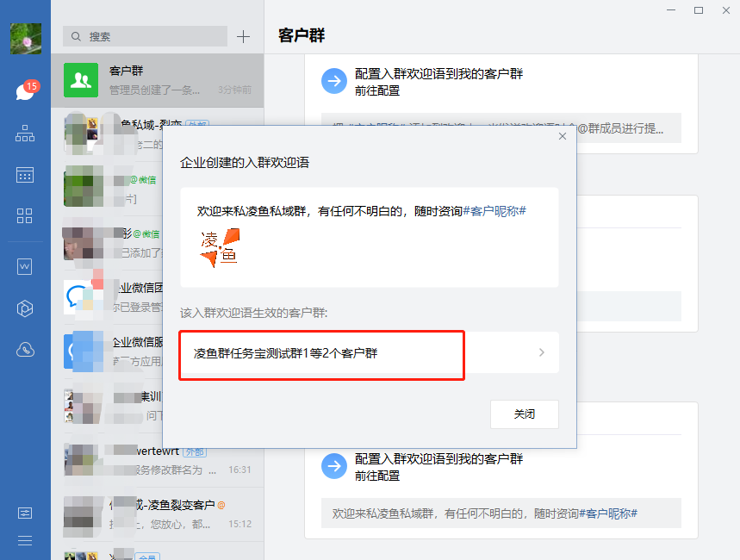Open the Calendar icon in sidebar
The image size is (740, 560).
coord(25,175)
